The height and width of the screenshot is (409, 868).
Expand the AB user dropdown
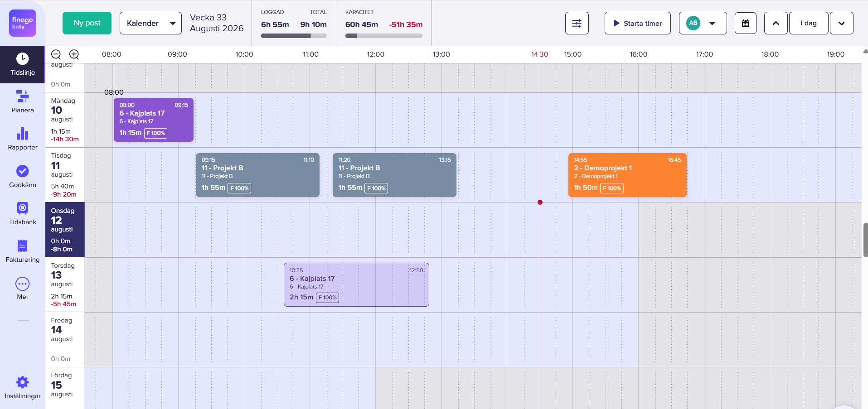703,23
